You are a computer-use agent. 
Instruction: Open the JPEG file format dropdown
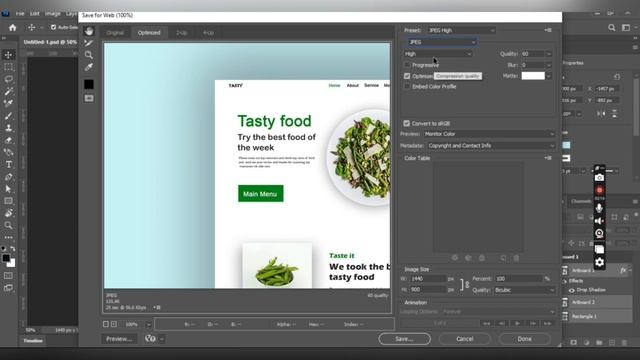(x=442, y=42)
